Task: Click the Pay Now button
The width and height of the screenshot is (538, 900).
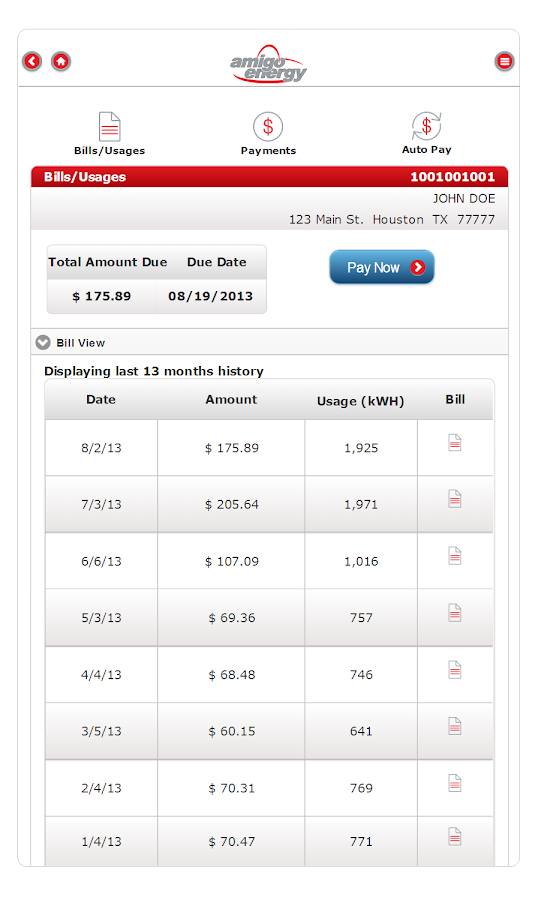Action: [x=382, y=267]
